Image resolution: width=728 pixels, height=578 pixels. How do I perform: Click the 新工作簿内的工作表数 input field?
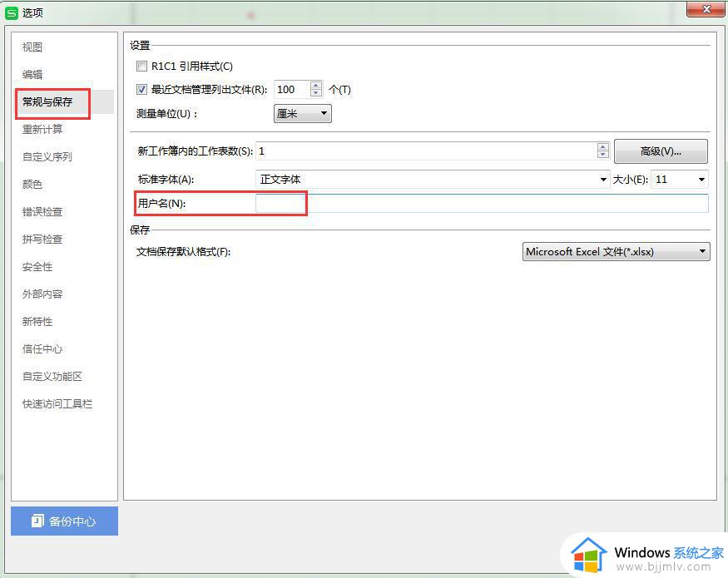426,151
